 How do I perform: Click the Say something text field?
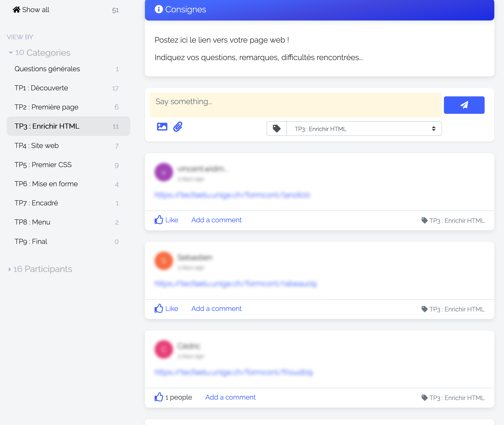pos(296,105)
